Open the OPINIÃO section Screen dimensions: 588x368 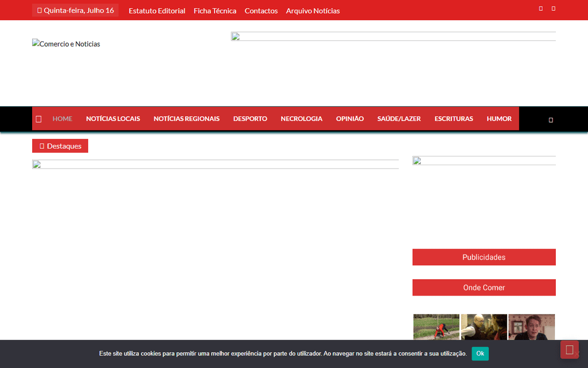tap(350, 119)
